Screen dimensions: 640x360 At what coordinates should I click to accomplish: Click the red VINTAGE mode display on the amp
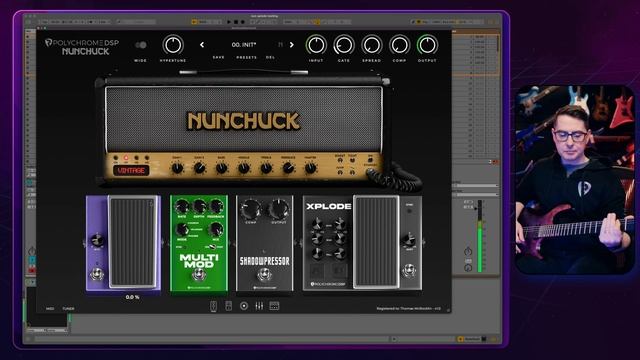pyautogui.click(x=131, y=171)
